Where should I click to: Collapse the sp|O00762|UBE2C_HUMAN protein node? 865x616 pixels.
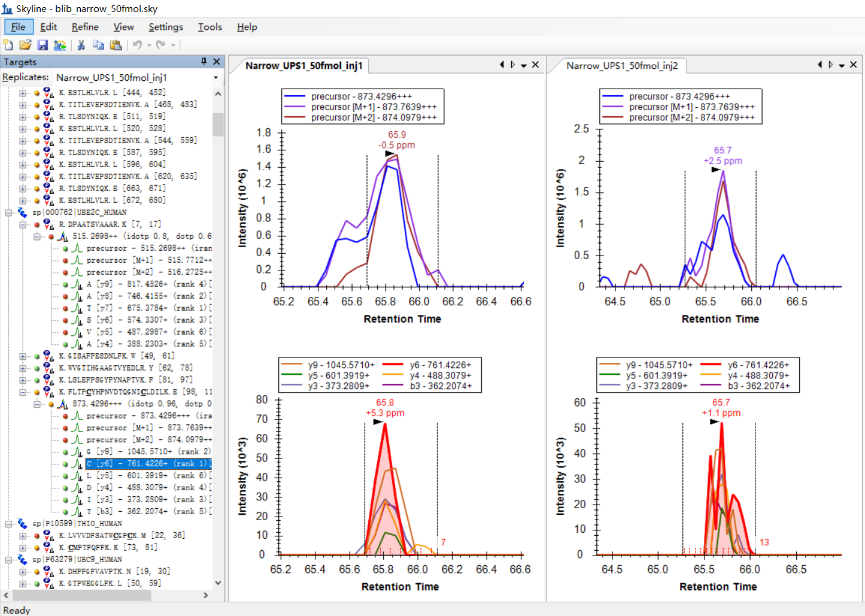9,213
